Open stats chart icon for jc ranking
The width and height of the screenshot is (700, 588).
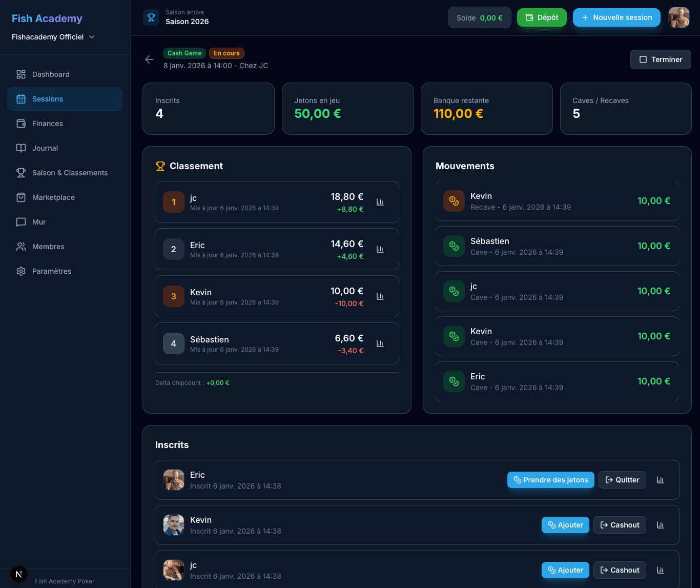click(380, 202)
